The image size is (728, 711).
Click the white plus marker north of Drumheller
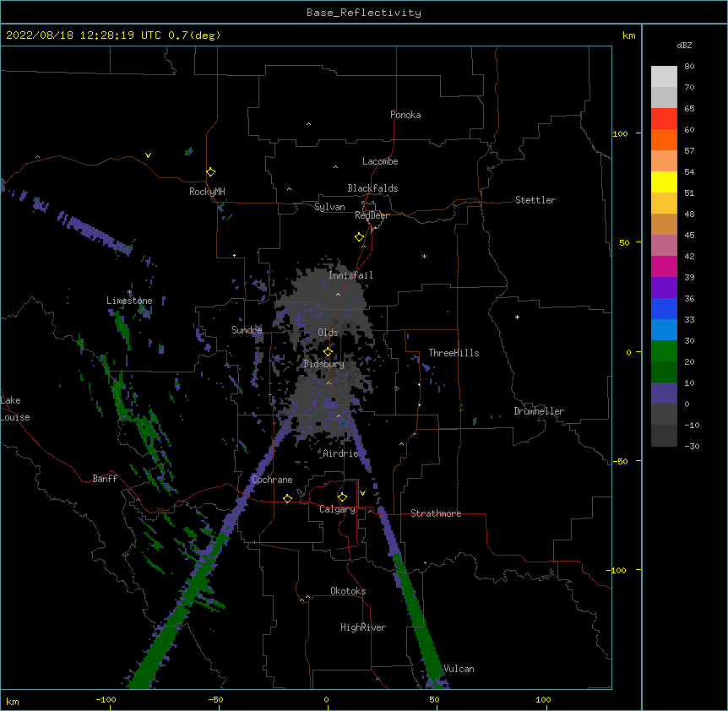tap(517, 317)
